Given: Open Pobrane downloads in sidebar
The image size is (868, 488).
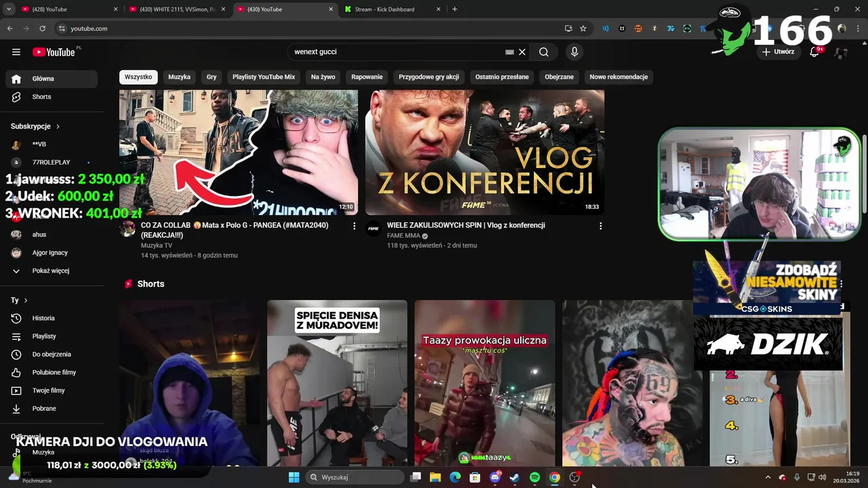Looking at the screenshot, I should 52,409.
